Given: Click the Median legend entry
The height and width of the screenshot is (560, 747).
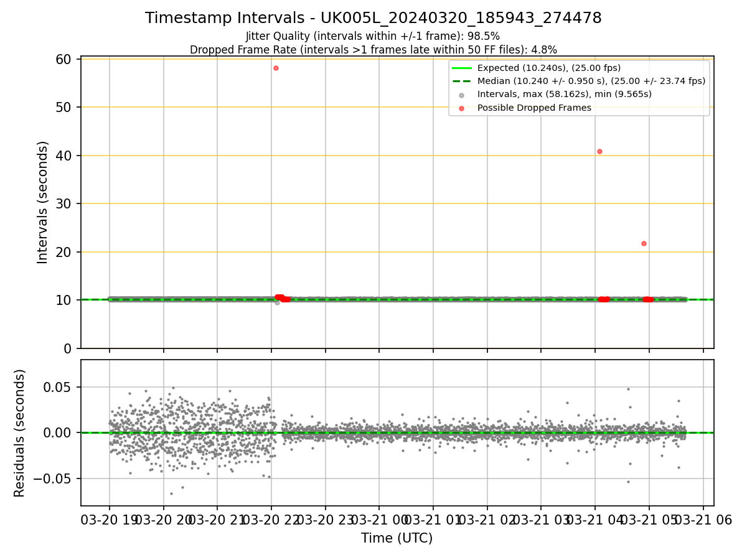Looking at the screenshot, I should point(578,81).
